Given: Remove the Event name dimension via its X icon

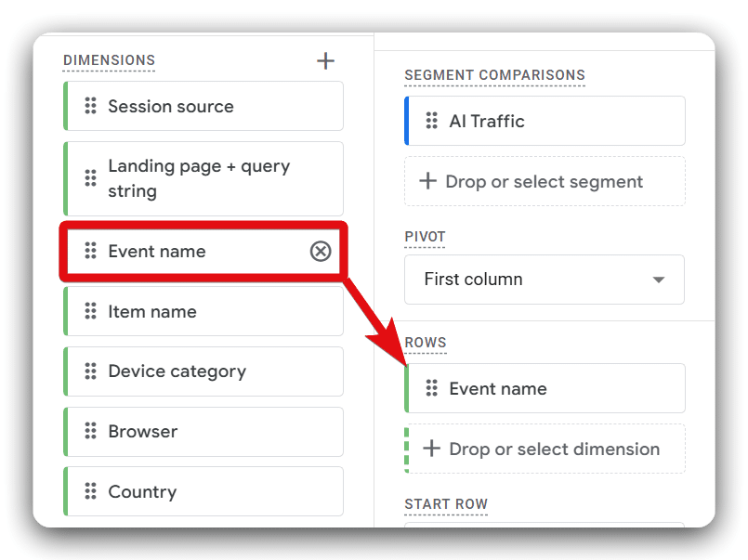Looking at the screenshot, I should pyautogui.click(x=321, y=251).
